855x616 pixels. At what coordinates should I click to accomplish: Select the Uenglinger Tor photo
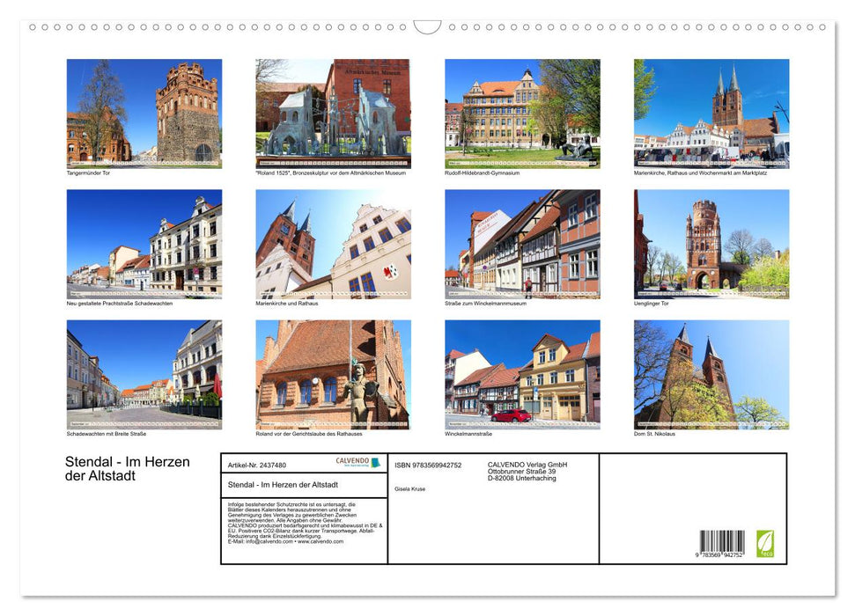coord(711,244)
